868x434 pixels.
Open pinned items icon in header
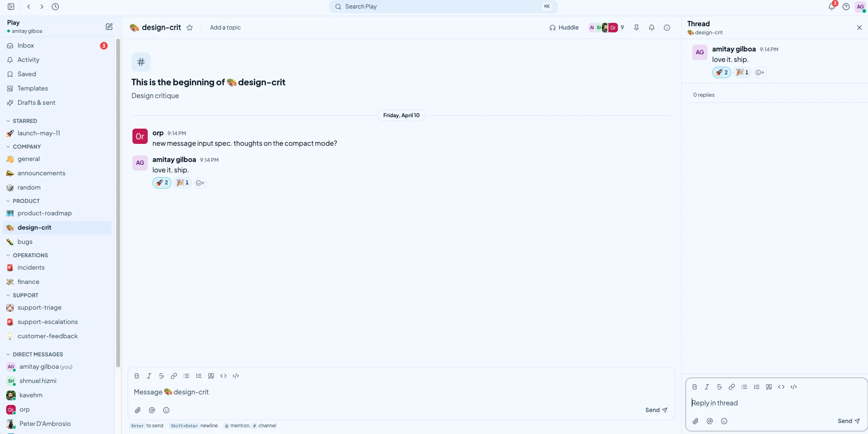[x=636, y=28]
